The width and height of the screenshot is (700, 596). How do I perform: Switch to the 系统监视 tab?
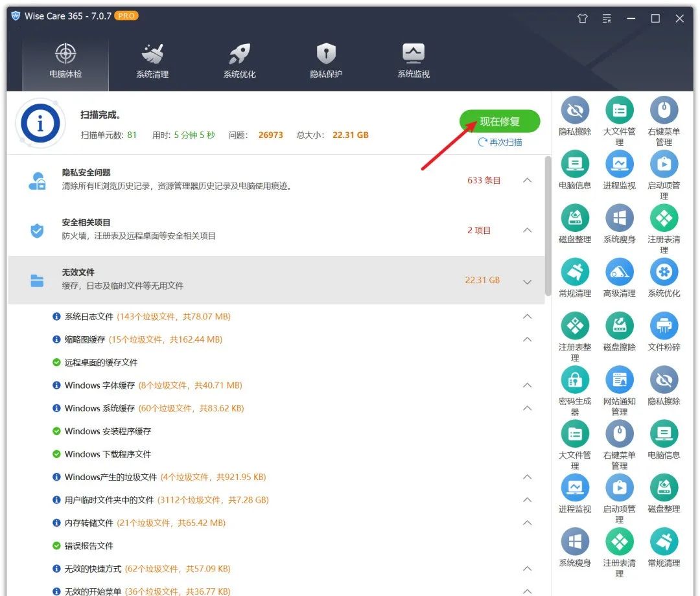[x=414, y=61]
